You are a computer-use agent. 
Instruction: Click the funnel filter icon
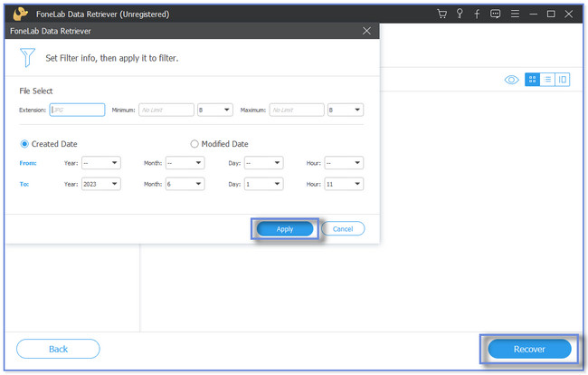(x=27, y=57)
